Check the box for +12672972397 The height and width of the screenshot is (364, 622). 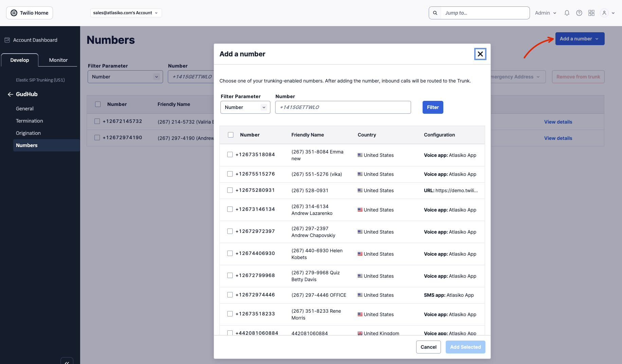pos(230,231)
